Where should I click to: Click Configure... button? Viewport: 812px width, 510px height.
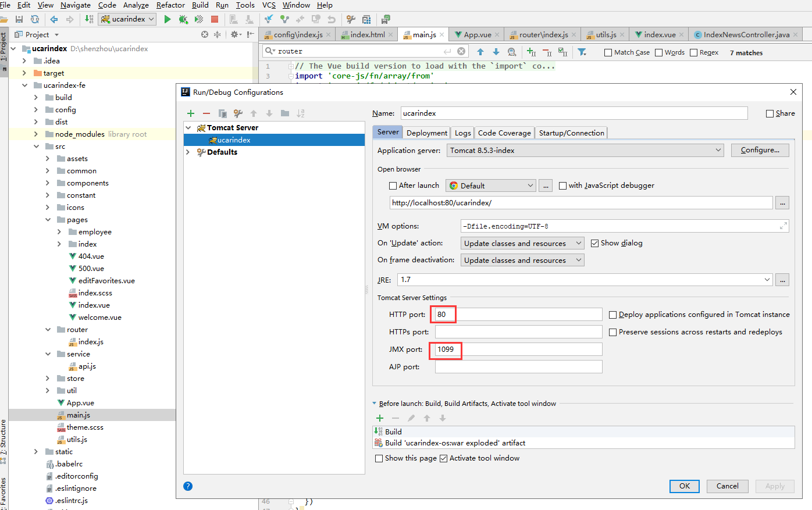tap(760, 150)
